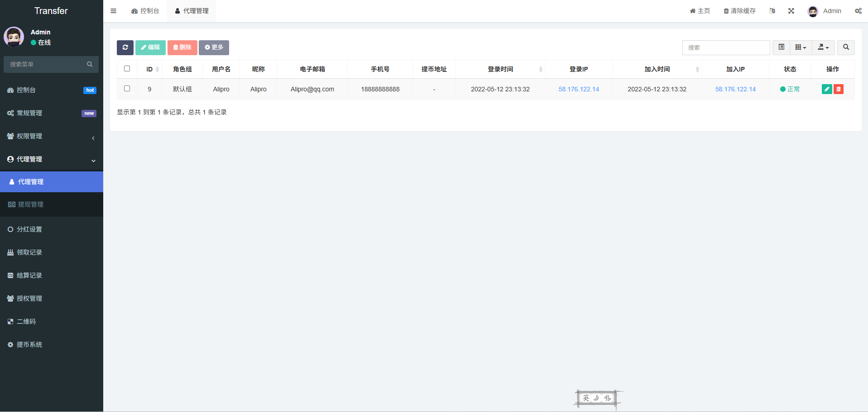This screenshot has height=412, width=868.
Task: Open topbar settings gear icon
Action: (x=858, y=10)
